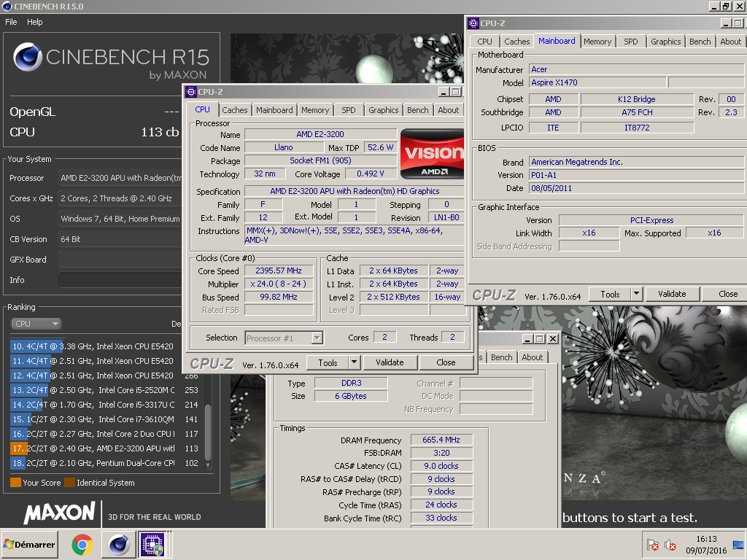Click Tools button in front CPU-Z
The height and width of the screenshot is (560, 747).
(x=328, y=363)
